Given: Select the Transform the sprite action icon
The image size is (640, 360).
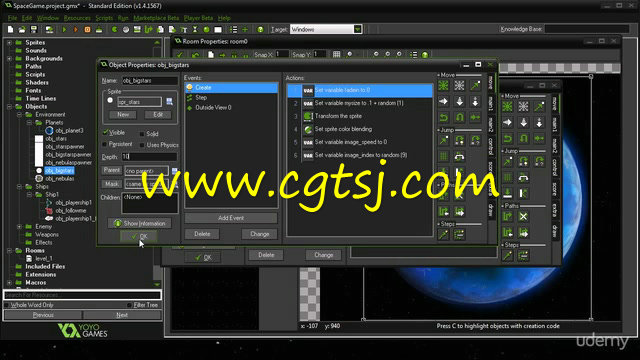Looking at the screenshot, I should pyautogui.click(x=308, y=116).
